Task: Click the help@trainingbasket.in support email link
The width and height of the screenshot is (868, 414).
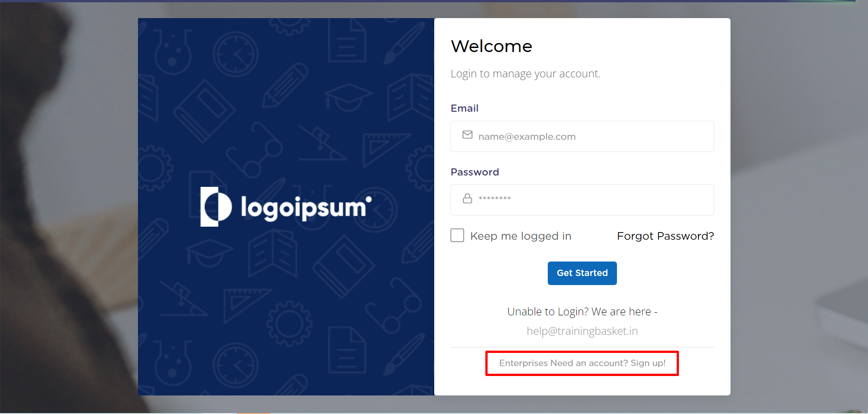Action: tap(582, 331)
